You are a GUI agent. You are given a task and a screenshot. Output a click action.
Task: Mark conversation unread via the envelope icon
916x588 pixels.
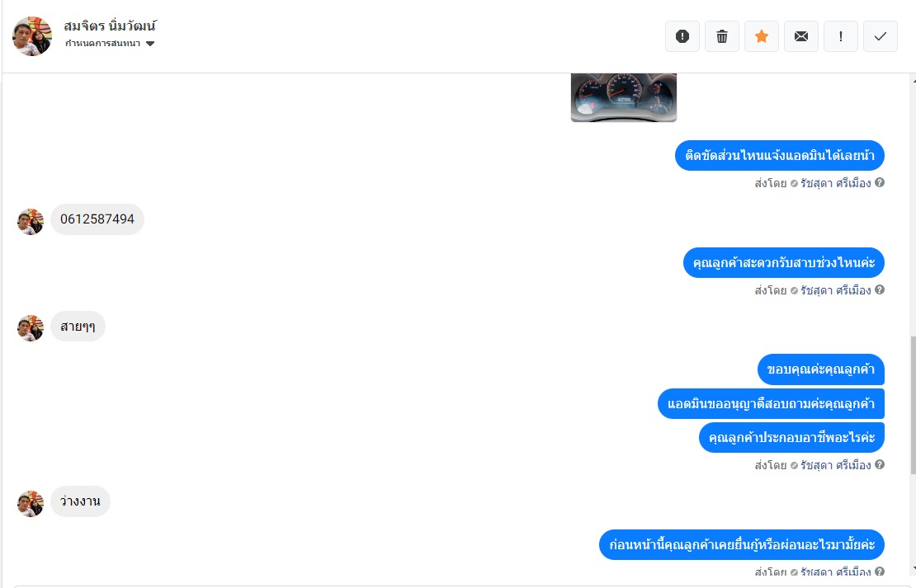tap(801, 36)
